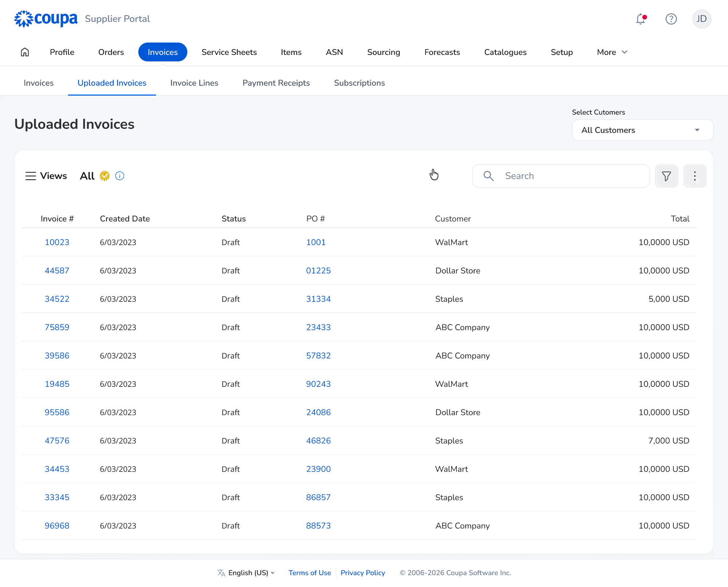Open invoice 34453
Image resolution: width=728 pixels, height=587 pixels.
[x=57, y=469]
